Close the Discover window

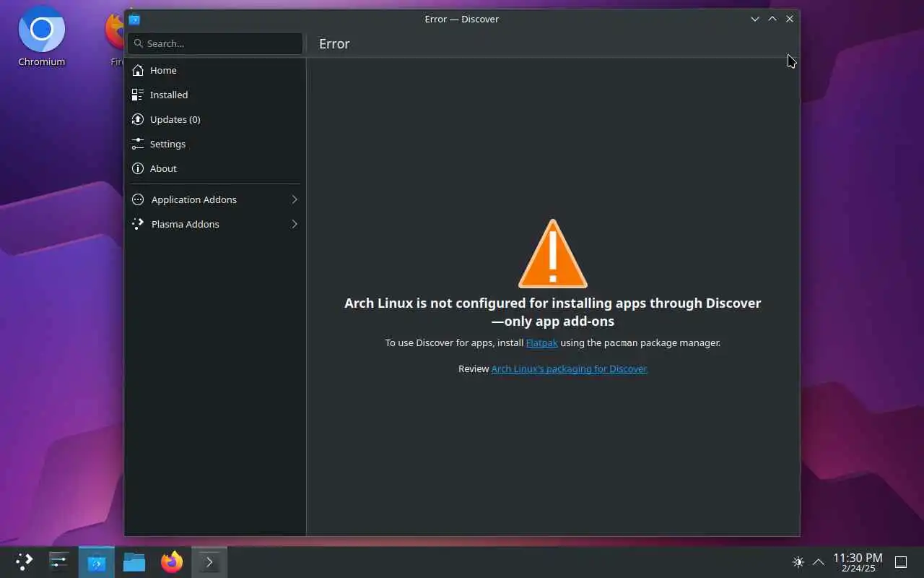[x=790, y=20]
